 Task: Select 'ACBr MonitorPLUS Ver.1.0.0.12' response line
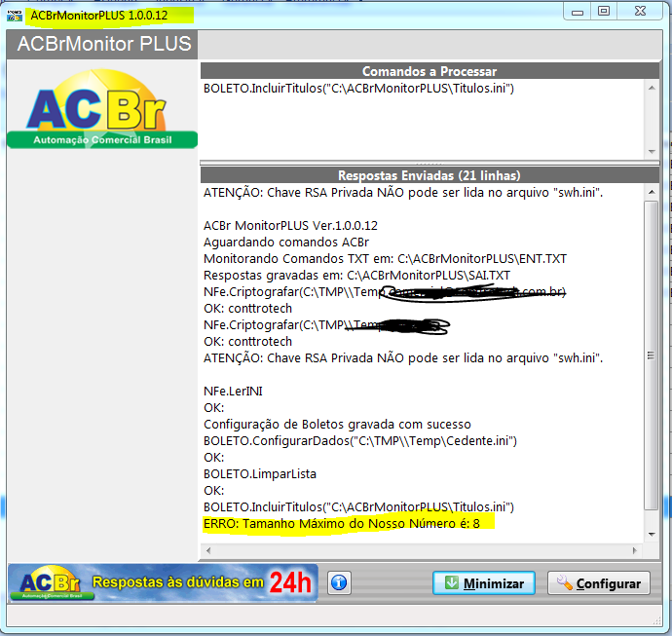click(x=290, y=225)
